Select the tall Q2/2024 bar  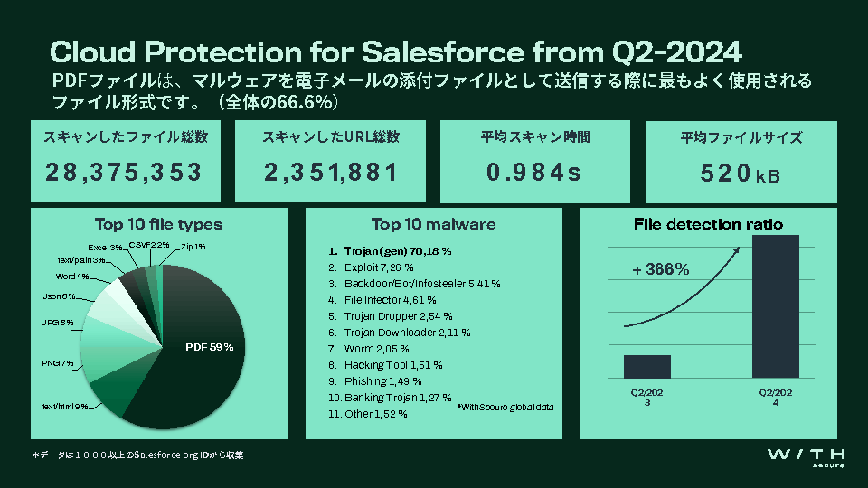tap(776, 305)
